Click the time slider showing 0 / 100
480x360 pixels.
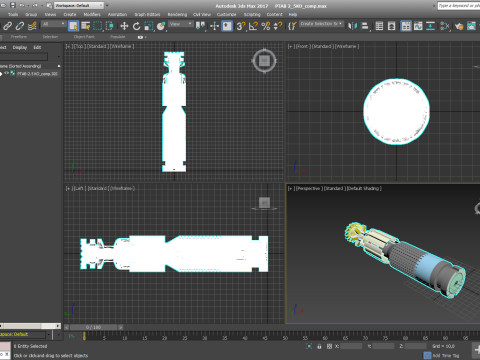click(93, 327)
